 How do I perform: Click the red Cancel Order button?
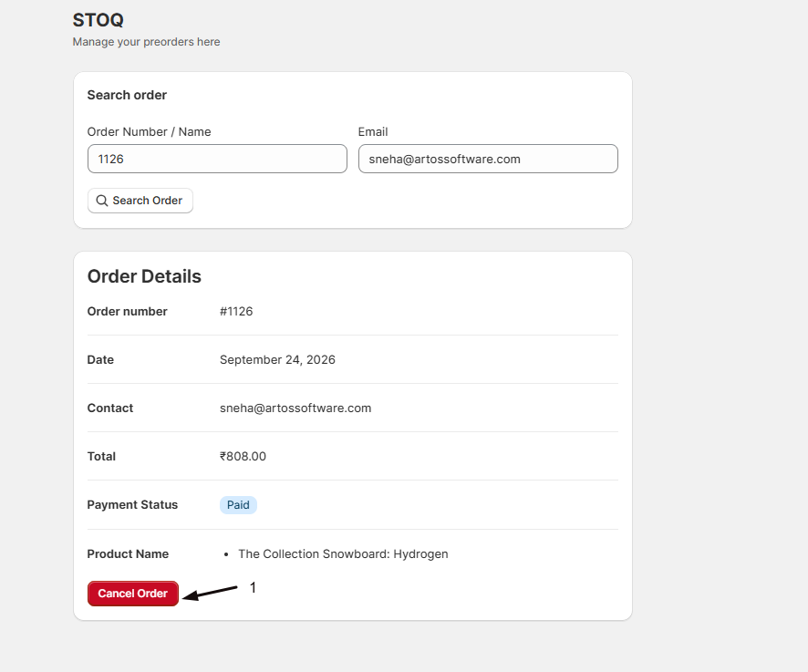(x=133, y=594)
